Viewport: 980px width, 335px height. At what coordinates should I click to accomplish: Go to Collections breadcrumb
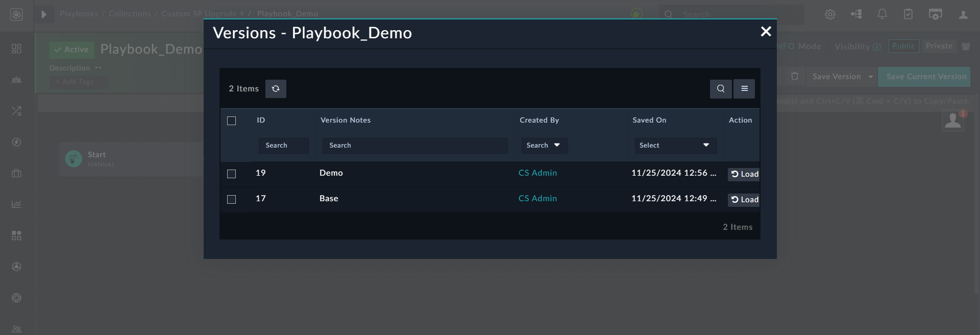click(130, 14)
